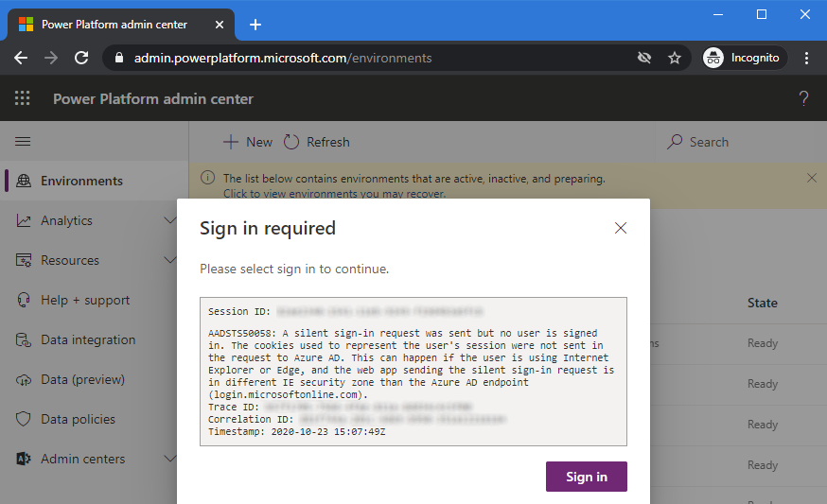Viewport: 827px width, 504px height.
Task: Collapse the hamburger navigation menu
Action: click(x=23, y=142)
